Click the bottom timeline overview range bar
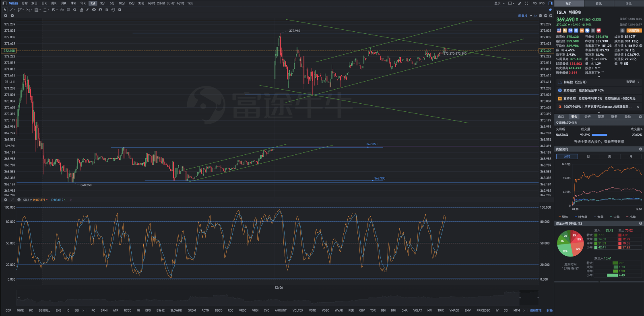The image size is (644, 316). (277, 298)
